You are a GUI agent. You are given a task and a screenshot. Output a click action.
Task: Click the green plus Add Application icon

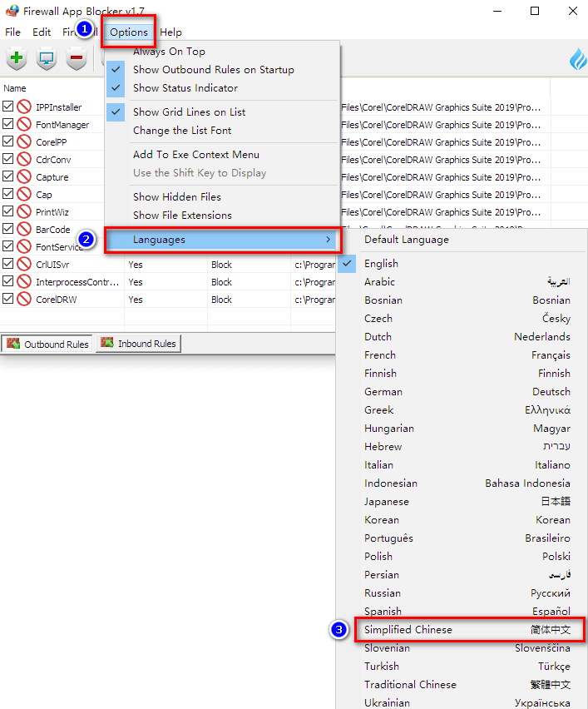tap(17, 58)
